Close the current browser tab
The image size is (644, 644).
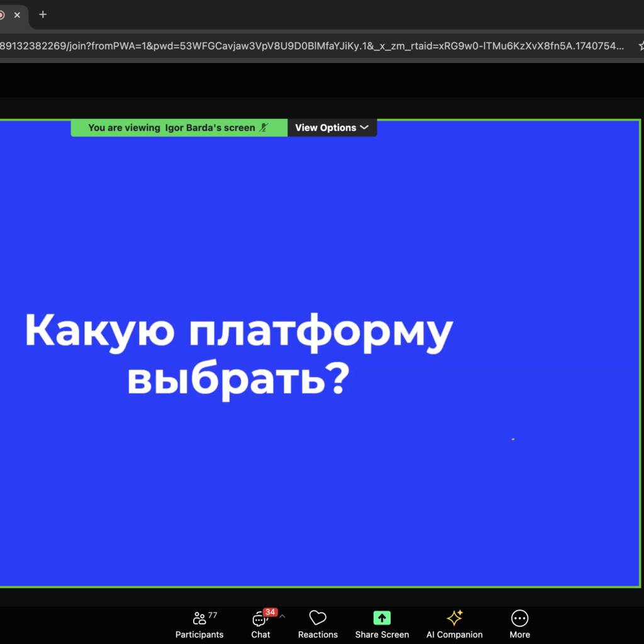click(18, 15)
